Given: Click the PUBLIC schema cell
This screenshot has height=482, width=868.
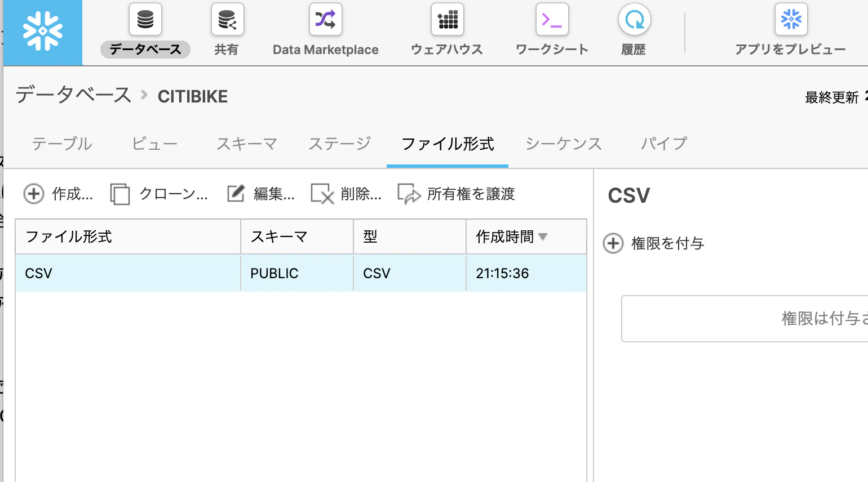Looking at the screenshot, I should point(297,273).
